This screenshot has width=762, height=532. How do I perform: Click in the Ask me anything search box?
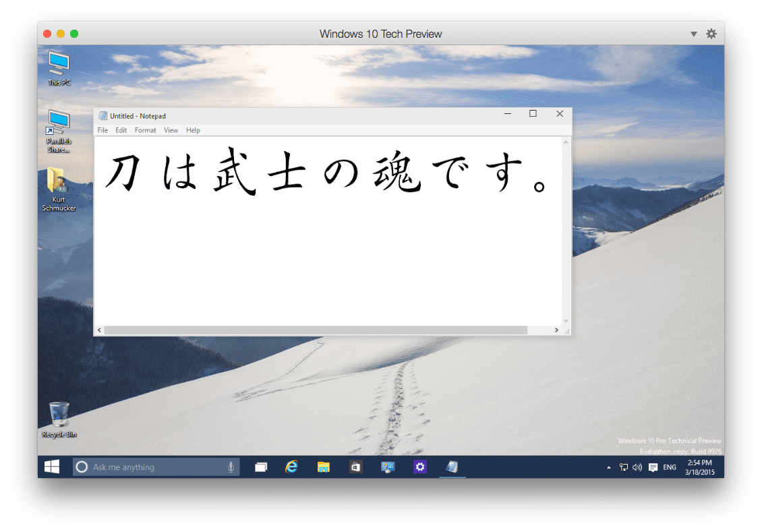tap(156, 467)
